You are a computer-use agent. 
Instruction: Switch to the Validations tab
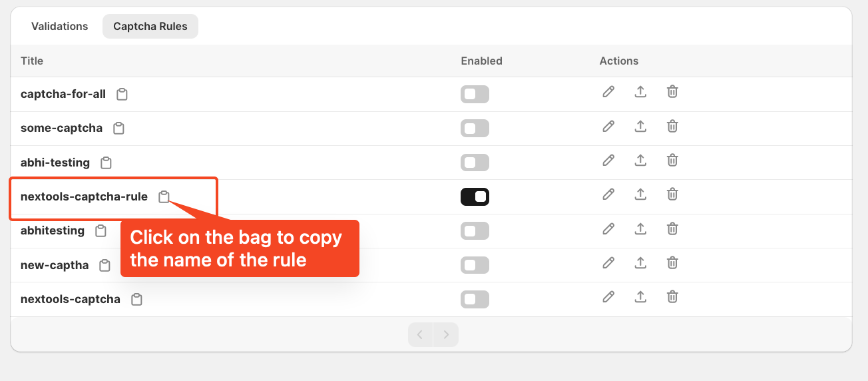pyautogui.click(x=60, y=27)
